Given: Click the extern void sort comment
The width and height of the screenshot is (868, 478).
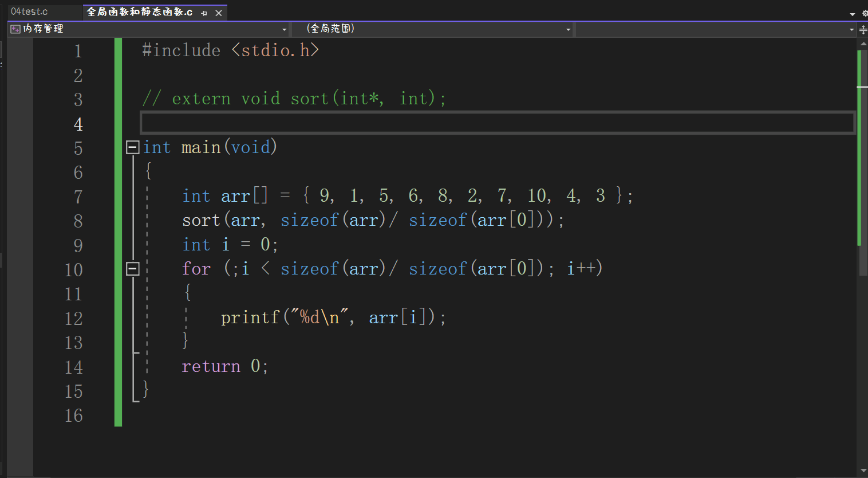Looking at the screenshot, I should [x=294, y=99].
